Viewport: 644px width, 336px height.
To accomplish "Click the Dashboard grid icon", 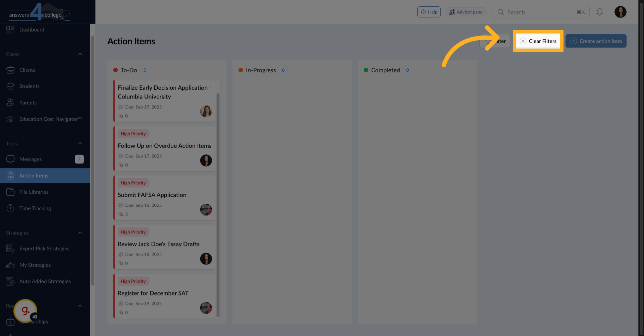I will (10, 29).
